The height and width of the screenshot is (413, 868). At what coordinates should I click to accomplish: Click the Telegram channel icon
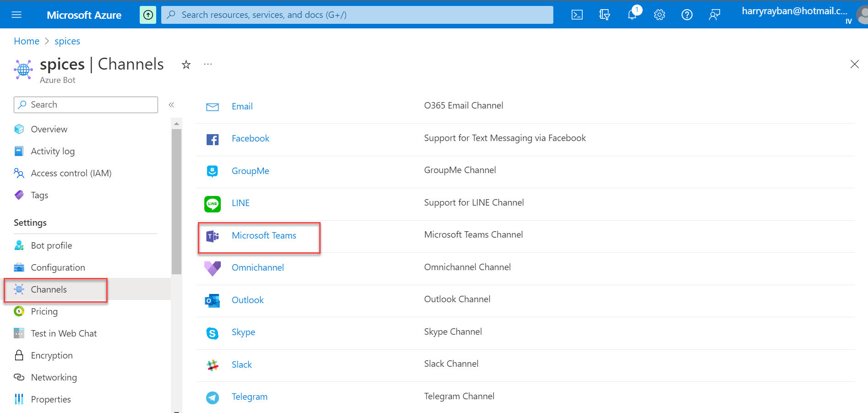pyautogui.click(x=213, y=397)
